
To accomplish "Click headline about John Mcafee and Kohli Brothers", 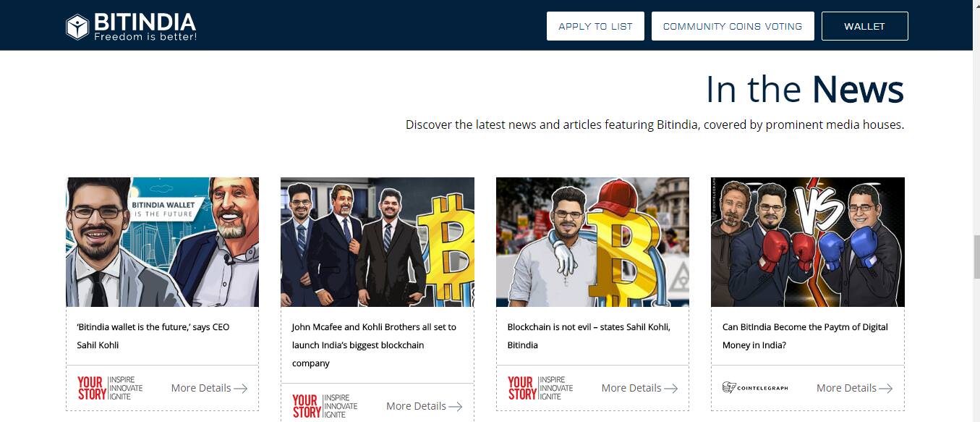I will 374,345.
